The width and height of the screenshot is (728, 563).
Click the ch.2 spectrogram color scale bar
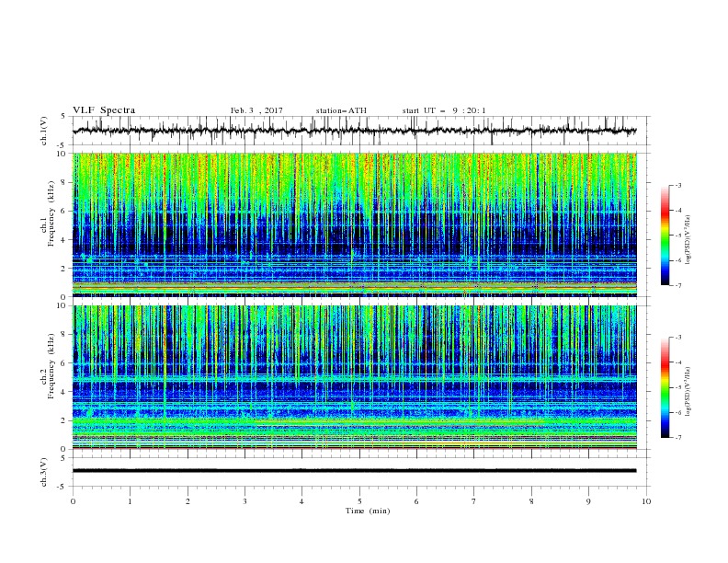665,387
